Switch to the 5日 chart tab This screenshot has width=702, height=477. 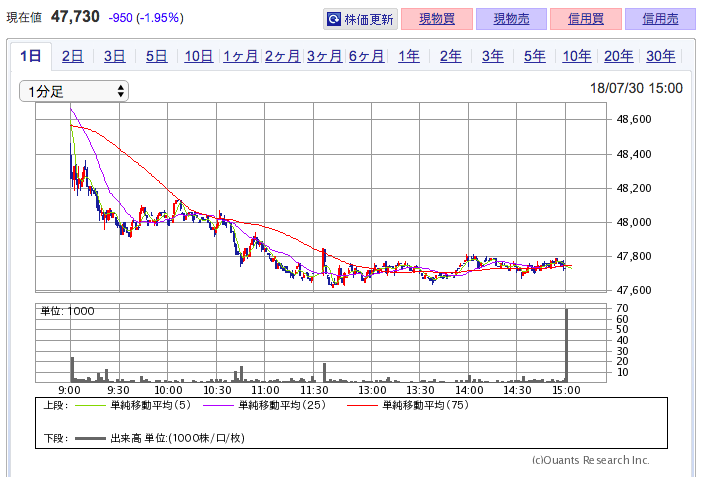[x=157, y=56]
